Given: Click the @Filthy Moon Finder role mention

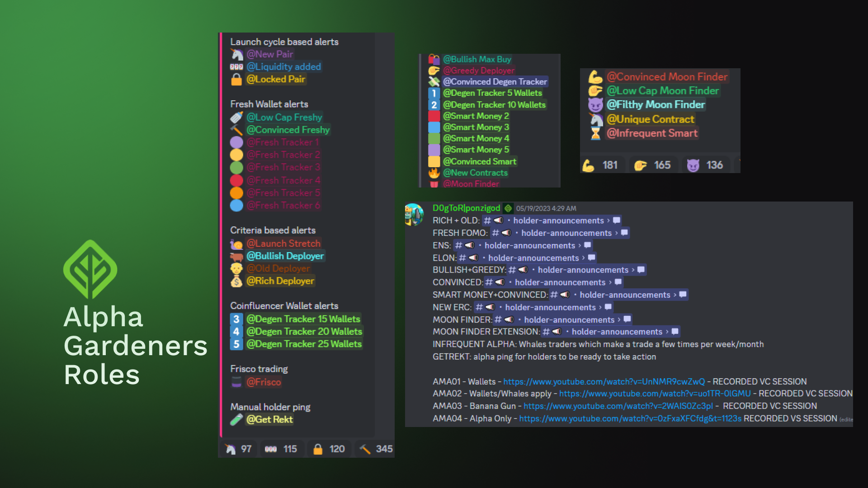Looking at the screenshot, I should pyautogui.click(x=656, y=105).
